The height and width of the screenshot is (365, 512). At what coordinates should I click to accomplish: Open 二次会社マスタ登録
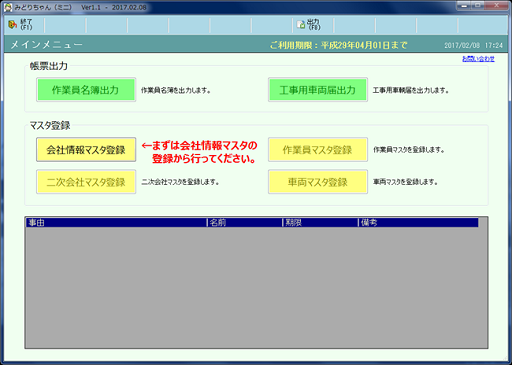pyautogui.click(x=86, y=182)
